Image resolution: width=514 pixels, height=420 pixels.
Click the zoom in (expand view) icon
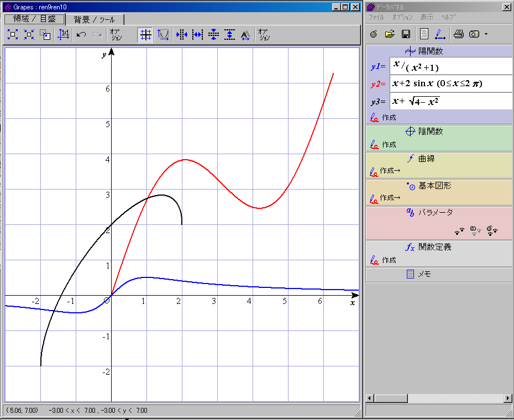click(x=13, y=34)
